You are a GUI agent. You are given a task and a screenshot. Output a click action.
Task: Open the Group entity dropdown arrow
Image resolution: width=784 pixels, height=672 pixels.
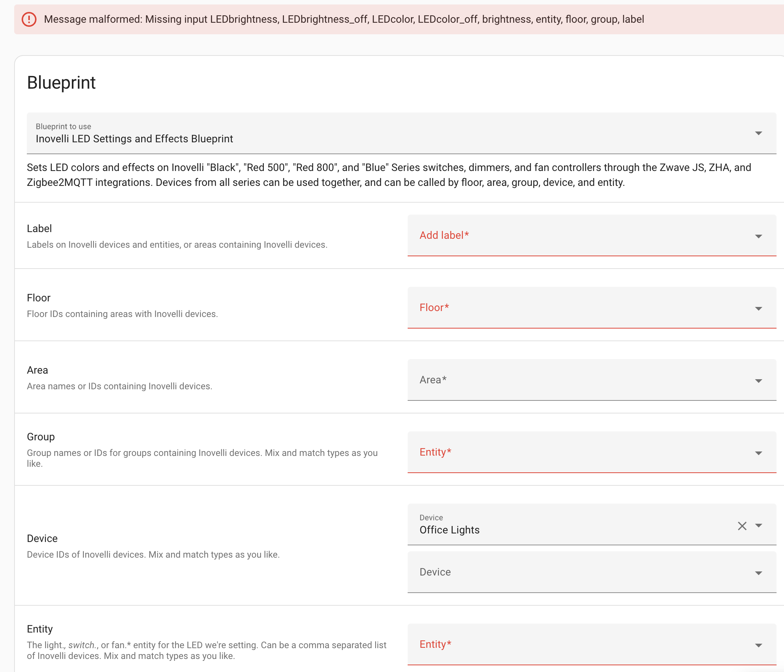tap(758, 453)
